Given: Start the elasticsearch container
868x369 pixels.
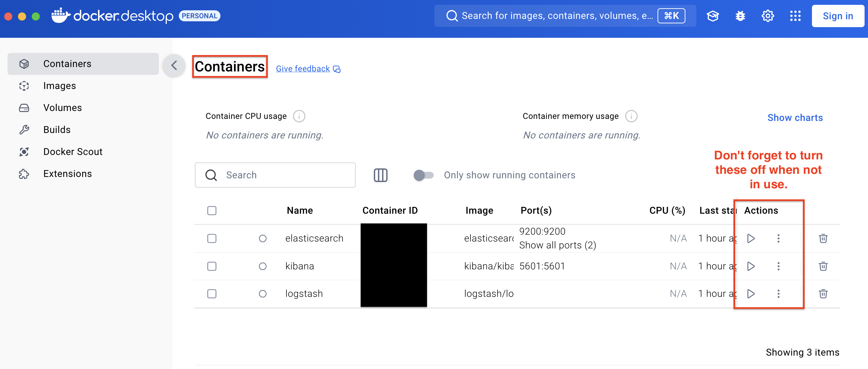Looking at the screenshot, I should 751,238.
